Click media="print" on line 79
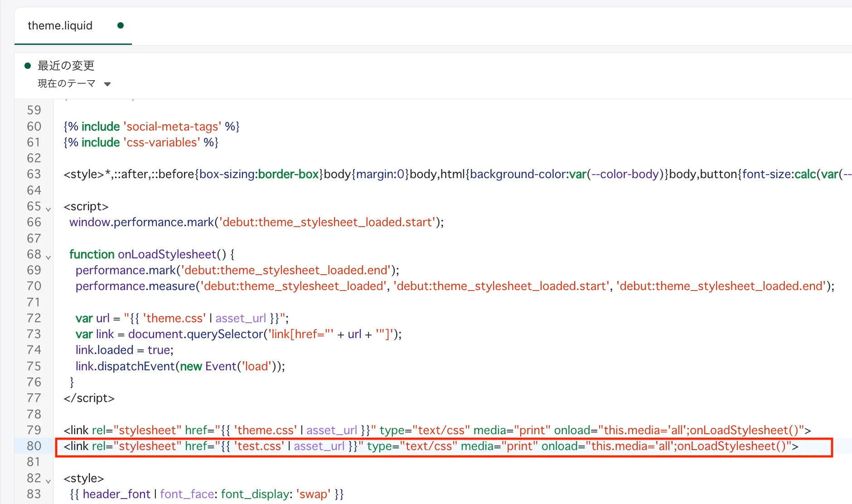This screenshot has width=852, height=504. (x=512, y=430)
